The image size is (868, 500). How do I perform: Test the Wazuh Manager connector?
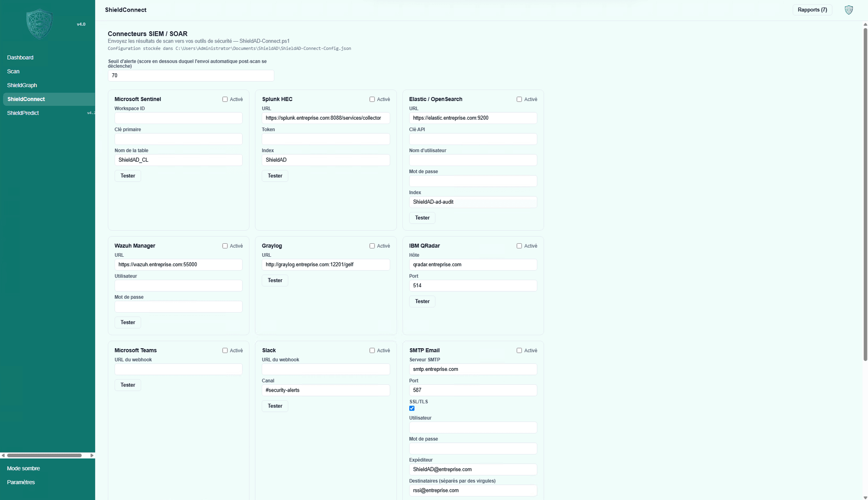(128, 322)
